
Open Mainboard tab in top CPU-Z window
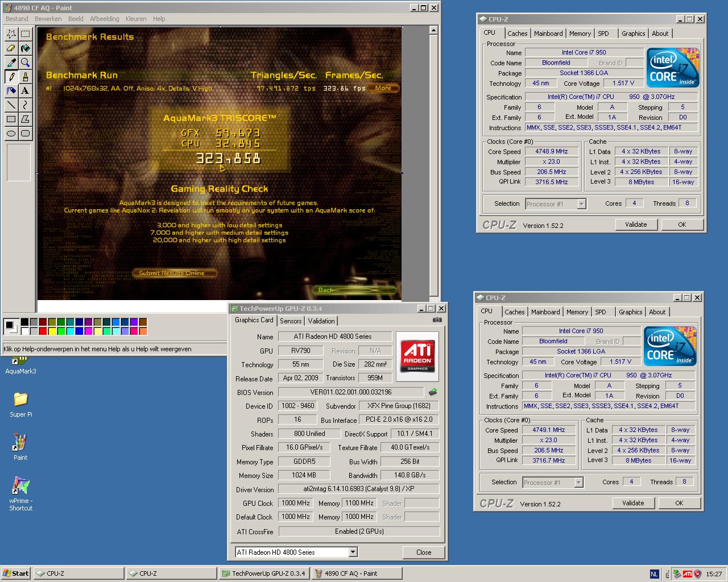pyautogui.click(x=548, y=34)
